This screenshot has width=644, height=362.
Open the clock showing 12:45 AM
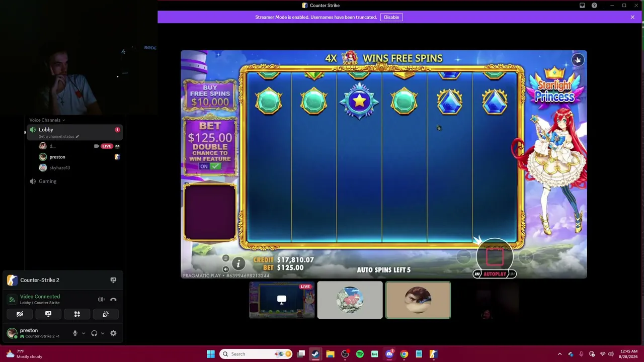tap(629, 354)
